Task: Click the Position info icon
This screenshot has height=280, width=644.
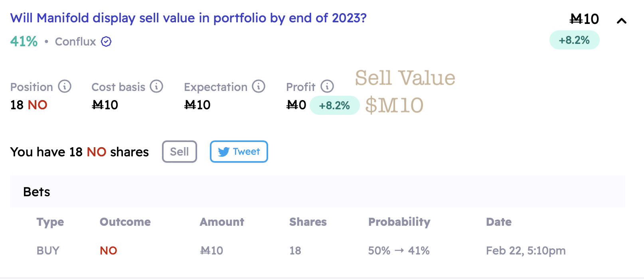Action: (x=65, y=86)
